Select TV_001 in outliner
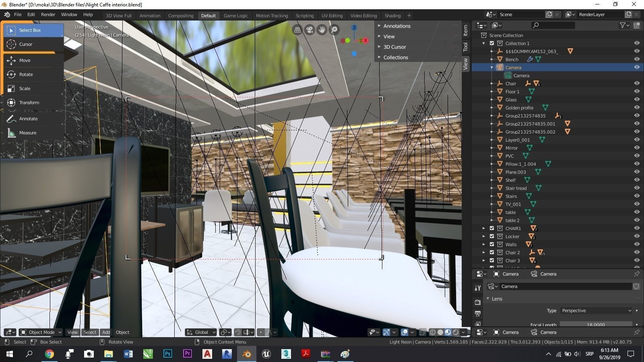Screen dimensions: 644x362 point(513,204)
